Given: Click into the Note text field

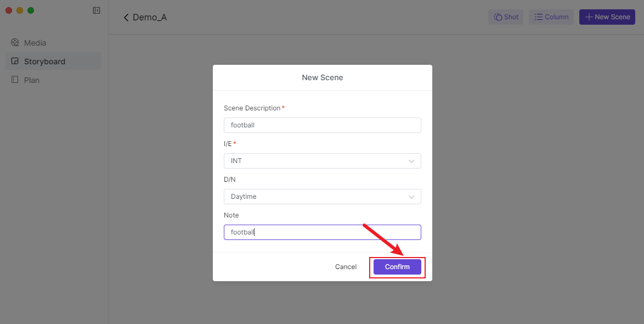Looking at the screenshot, I should (322, 232).
